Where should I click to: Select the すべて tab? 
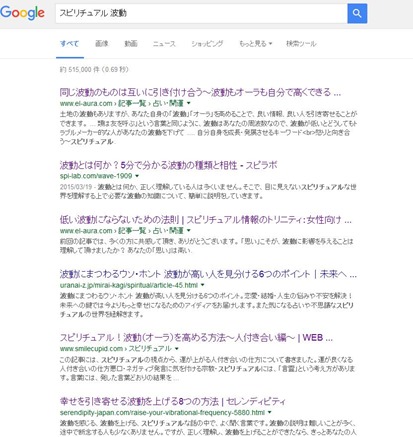(69, 44)
